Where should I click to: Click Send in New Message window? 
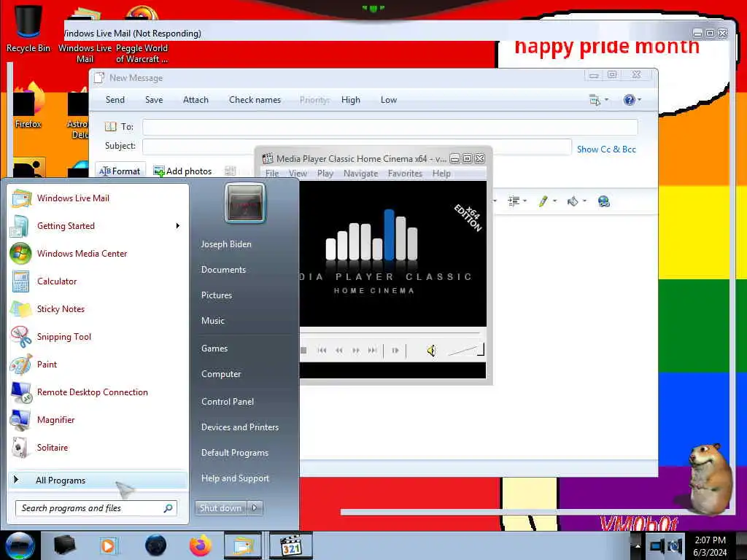tap(115, 100)
